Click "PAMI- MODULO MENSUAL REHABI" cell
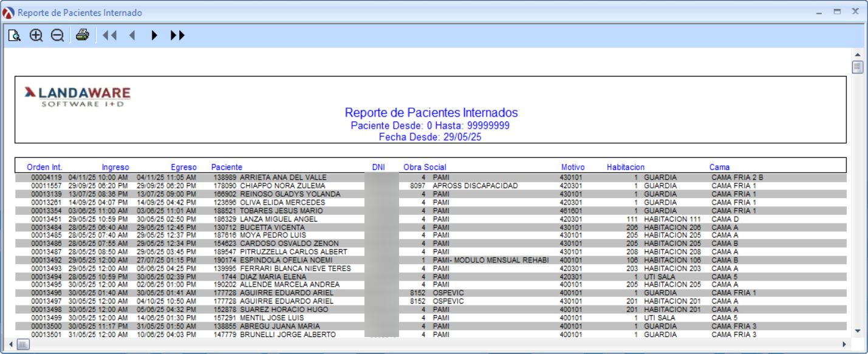 [490, 260]
